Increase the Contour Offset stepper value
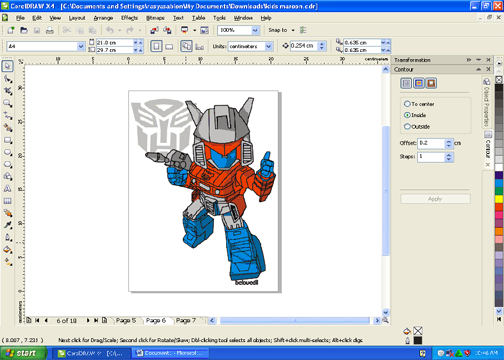This screenshot has height=360, width=504. tap(449, 141)
